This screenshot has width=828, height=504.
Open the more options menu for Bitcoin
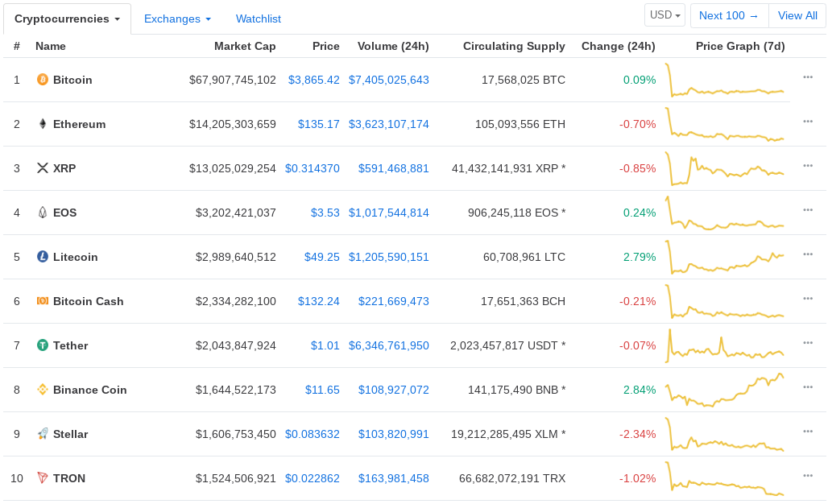pos(808,77)
